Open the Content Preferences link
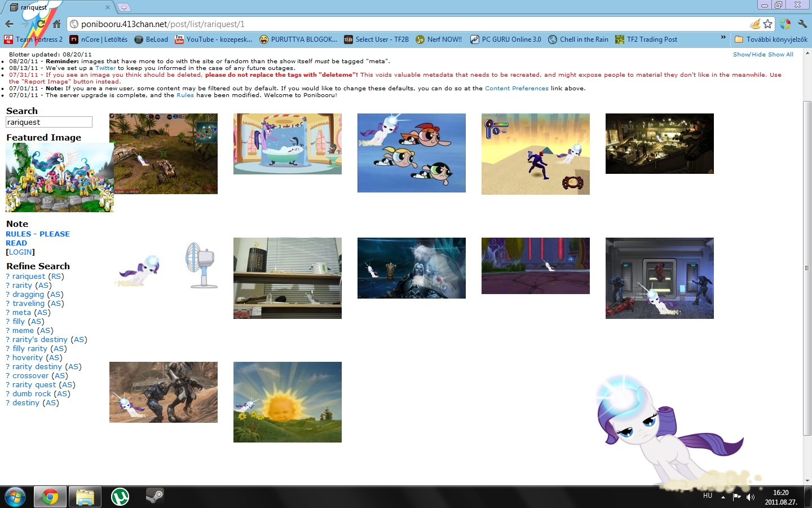The height and width of the screenshot is (508, 812). pyautogui.click(x=517, y=88)
